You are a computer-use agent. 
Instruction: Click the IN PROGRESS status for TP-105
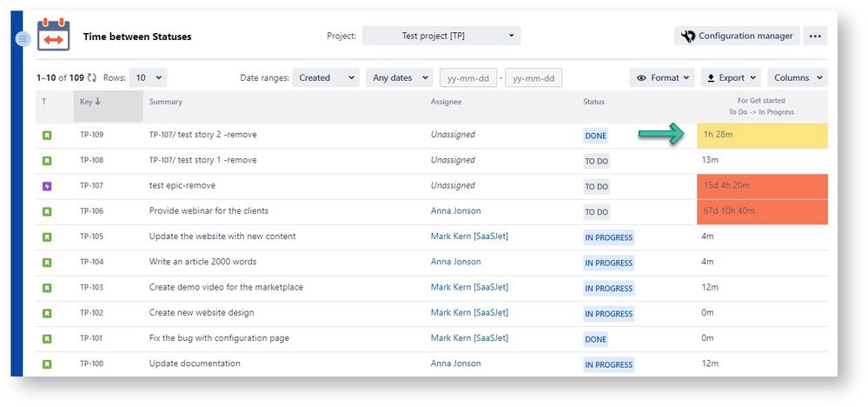(x=608, y=237)
